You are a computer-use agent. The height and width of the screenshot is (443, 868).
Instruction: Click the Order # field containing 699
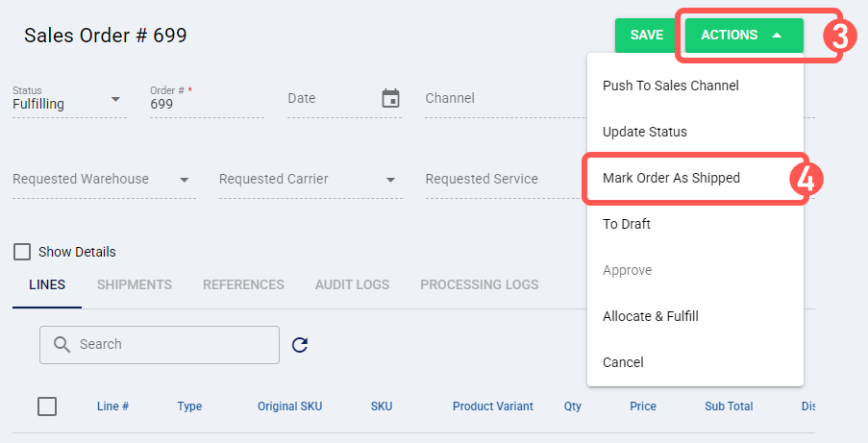pyautogui.click(x=207, y=99)
